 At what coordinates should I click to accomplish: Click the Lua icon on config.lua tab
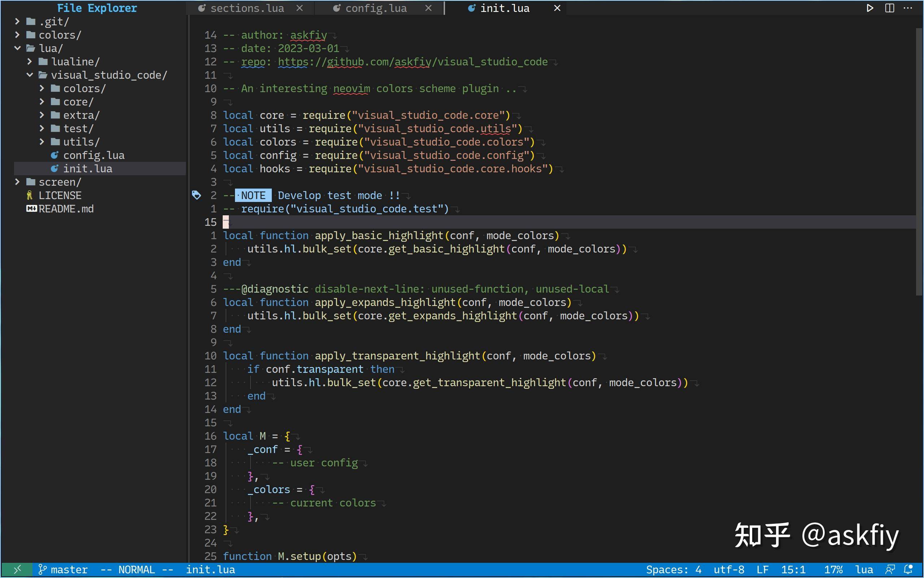coord(336,8)
